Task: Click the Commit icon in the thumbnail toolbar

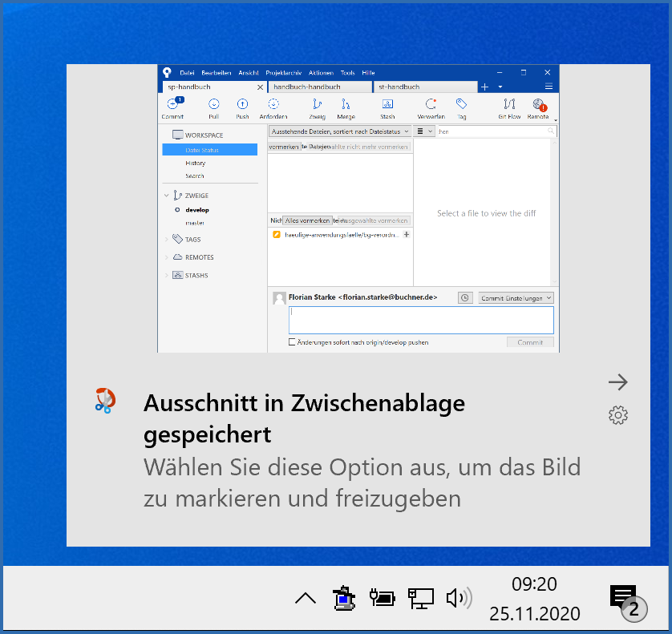Action: (x=172, y=105)
